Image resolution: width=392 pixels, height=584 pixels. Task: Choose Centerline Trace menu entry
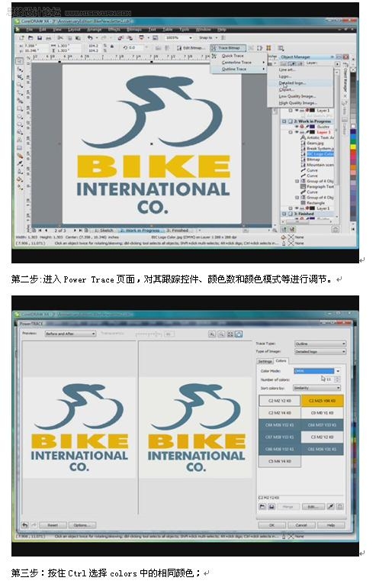point(238,63)
